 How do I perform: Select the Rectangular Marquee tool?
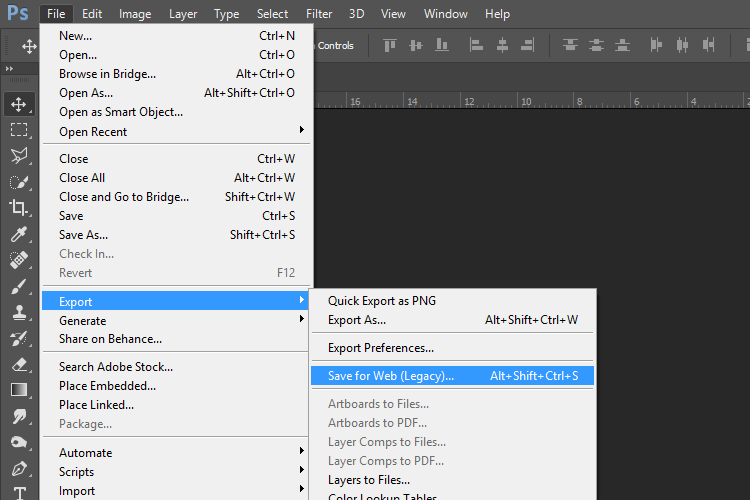pos(19,130)
